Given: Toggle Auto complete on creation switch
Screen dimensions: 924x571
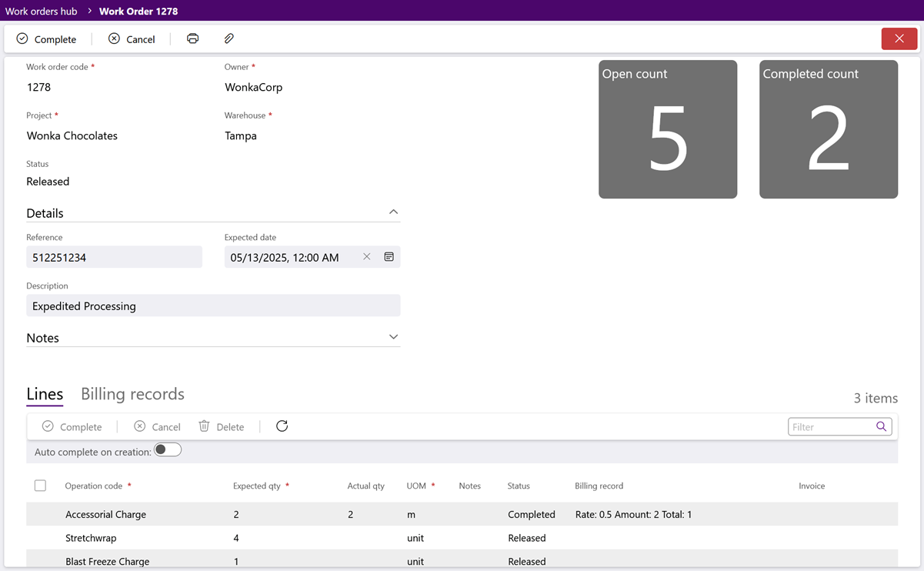Looking at the screenshot, I should tap(168, 450).
